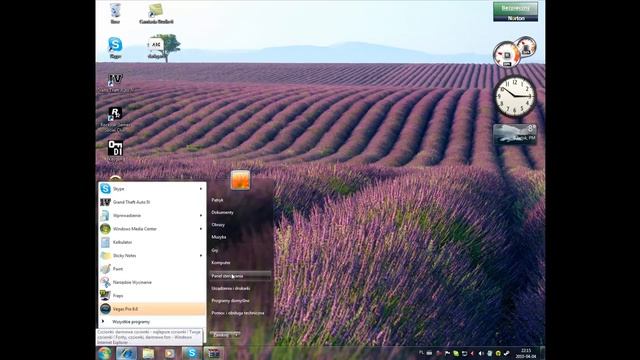Screen dimensions: 640x360
Task: Click the PL language indicator in tray
Action: click(421, 353)
